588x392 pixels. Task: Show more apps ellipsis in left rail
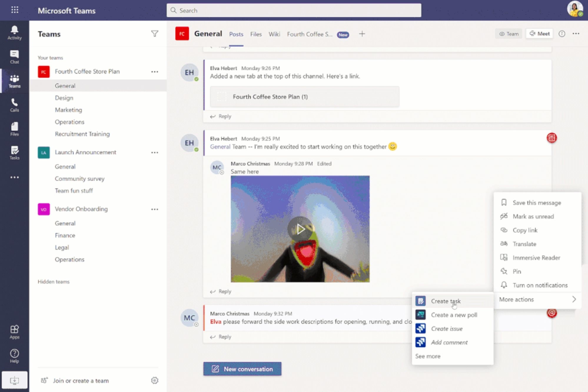pyautogui.click(x=14, y=177)
